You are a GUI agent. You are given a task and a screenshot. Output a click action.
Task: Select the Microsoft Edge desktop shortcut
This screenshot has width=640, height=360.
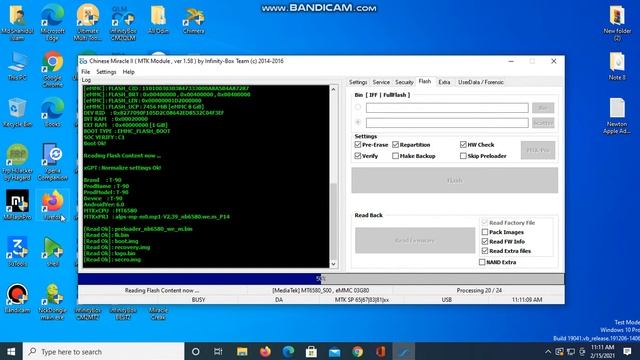53,23
